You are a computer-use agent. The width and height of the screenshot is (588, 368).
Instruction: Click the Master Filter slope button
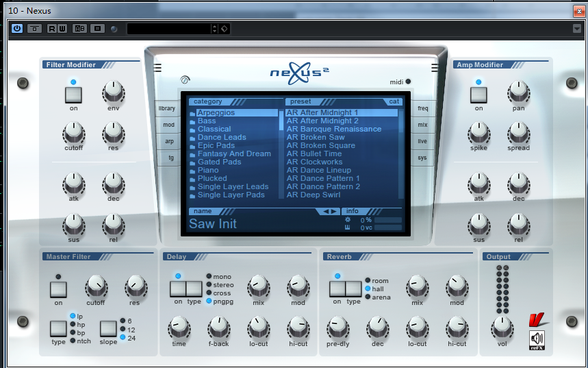[108, 328]
